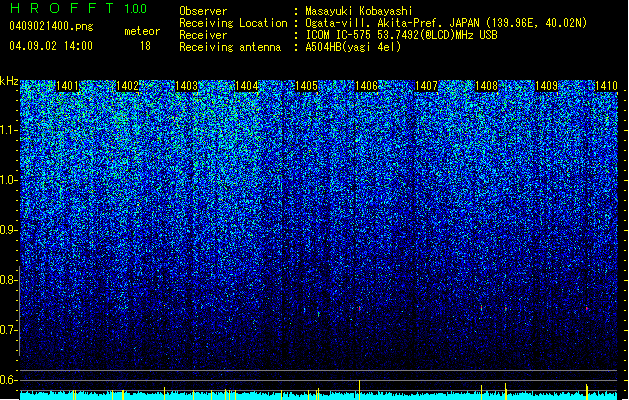Click the 0.7 kHz frequency axis label
629x400 pixels.
tap(9, 330)
